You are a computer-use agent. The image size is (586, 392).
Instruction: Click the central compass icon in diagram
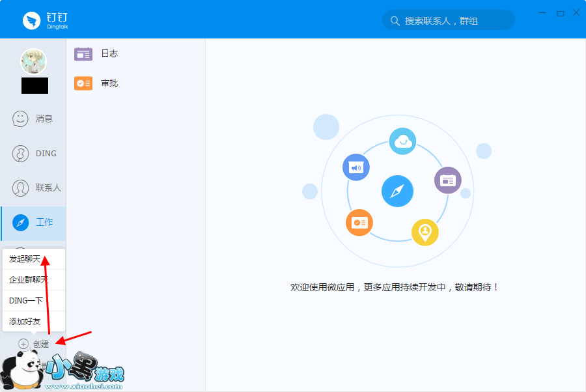(397, 191)
